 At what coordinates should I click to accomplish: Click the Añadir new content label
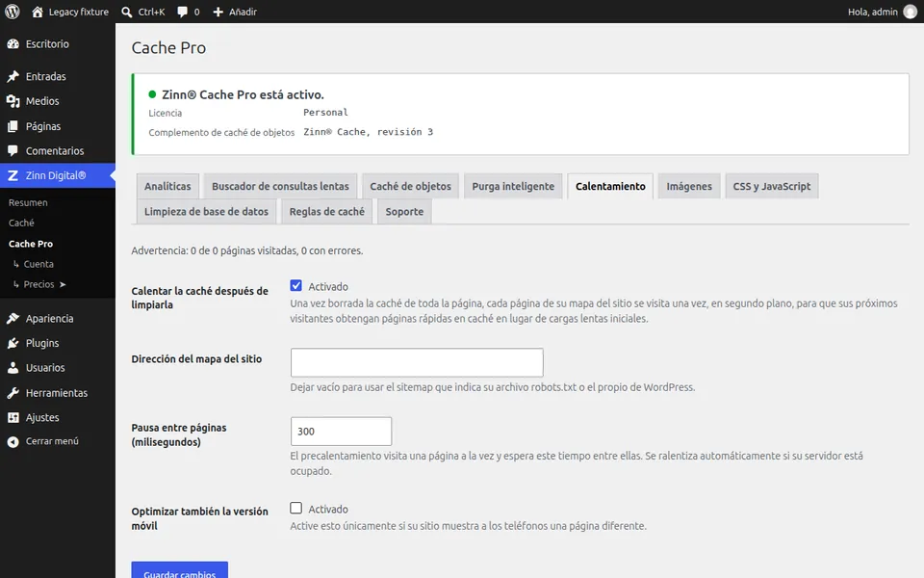tap(243, 12)
